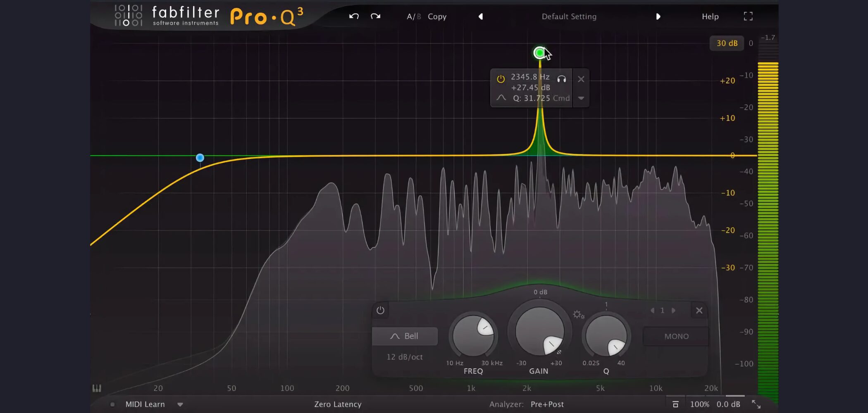Image resolution: width=868 pixels, height=413 pixels.
Task: Open the band tooltip dropdown arrow
Action: (x=581, y=98)
